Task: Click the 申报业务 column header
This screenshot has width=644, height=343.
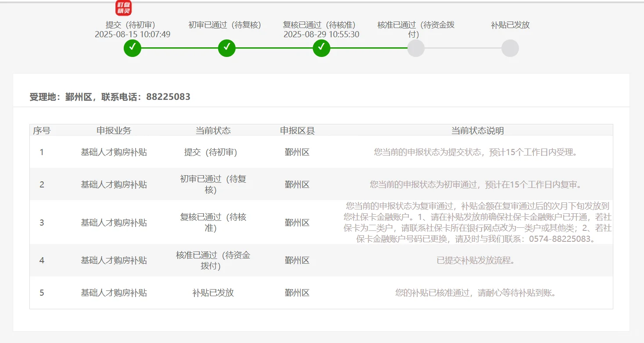Action: click(114, 131)
